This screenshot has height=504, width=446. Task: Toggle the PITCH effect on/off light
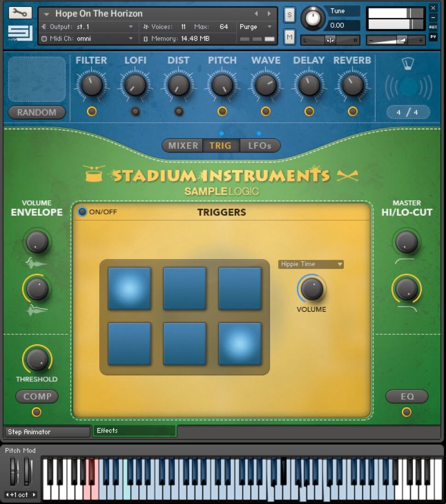(222, 111)
